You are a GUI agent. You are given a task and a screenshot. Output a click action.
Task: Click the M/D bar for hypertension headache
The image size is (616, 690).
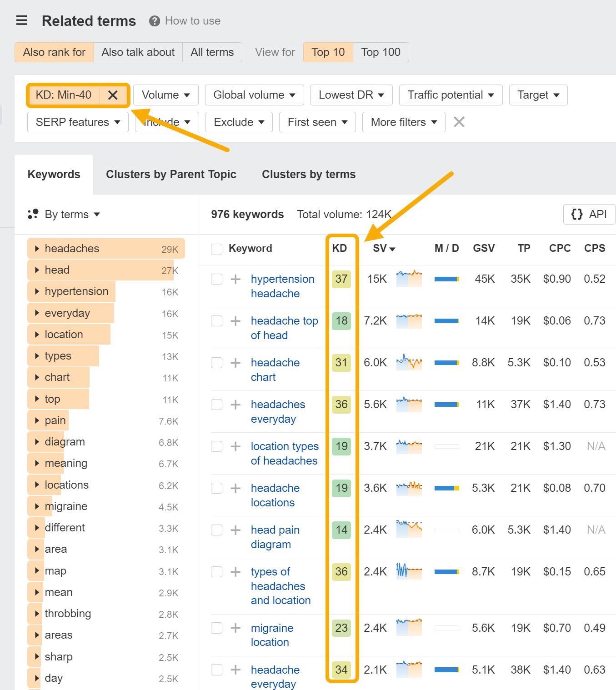pyautogui.click(x=446, y=279)
